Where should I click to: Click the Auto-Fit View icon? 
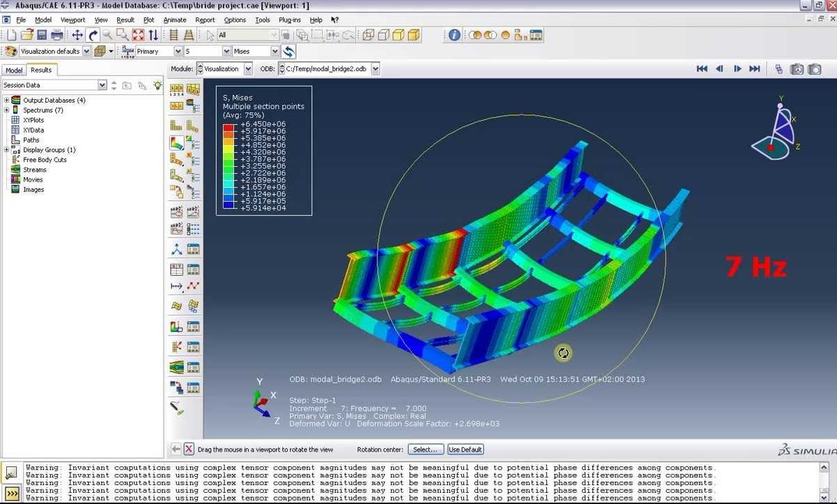click(138, 34)
